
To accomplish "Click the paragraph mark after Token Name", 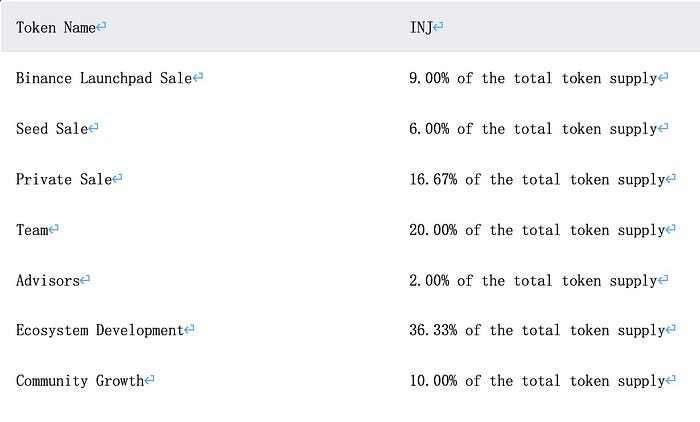I will tap(102, 28).
